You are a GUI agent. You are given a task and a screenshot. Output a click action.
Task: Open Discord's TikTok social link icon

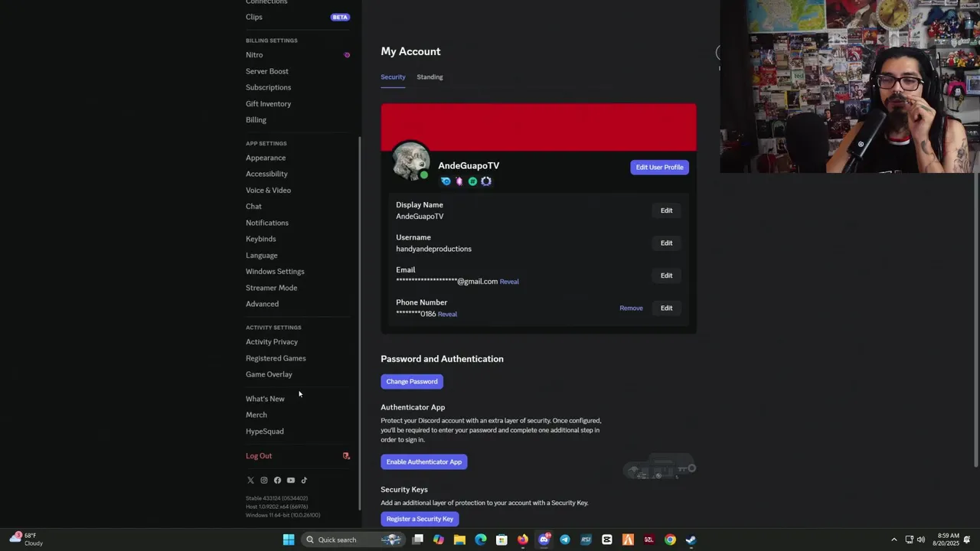coord(304,481)
